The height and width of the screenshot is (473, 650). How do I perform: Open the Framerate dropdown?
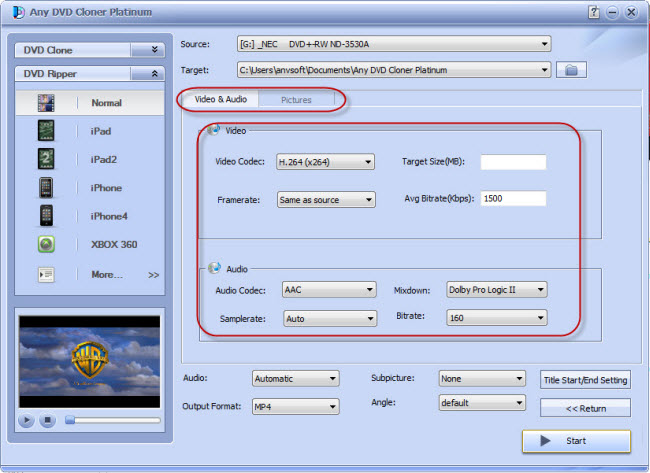pos(326,200)
